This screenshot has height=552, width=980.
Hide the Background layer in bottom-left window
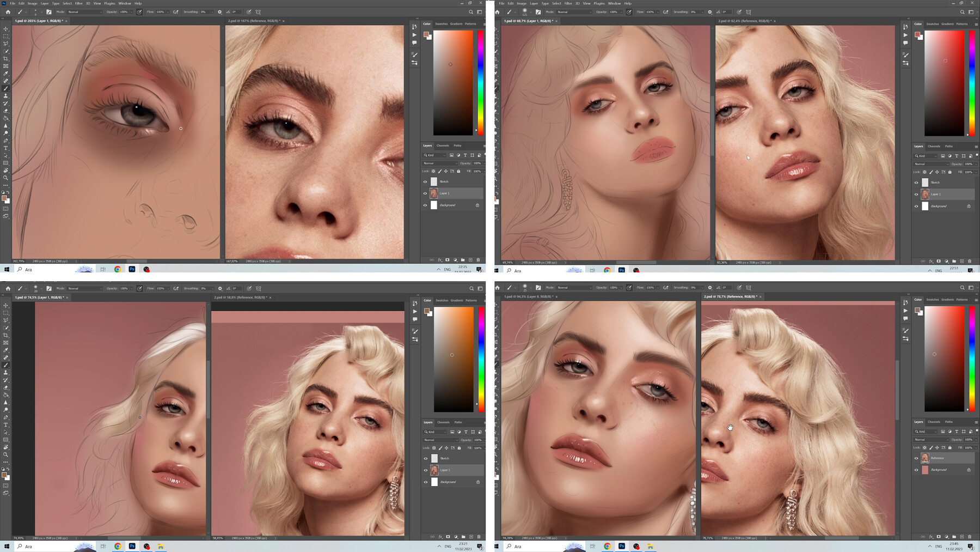click(426, 482)
